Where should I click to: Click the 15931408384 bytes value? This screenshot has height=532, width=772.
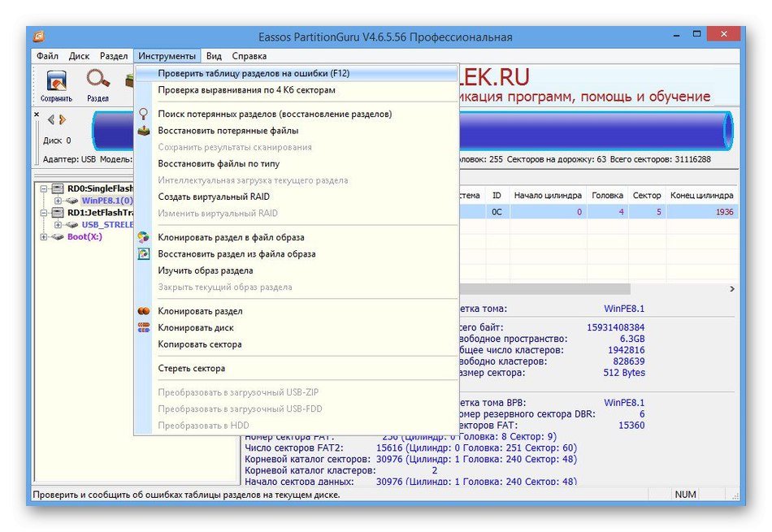pyautogui.click(x=615, y=327)
